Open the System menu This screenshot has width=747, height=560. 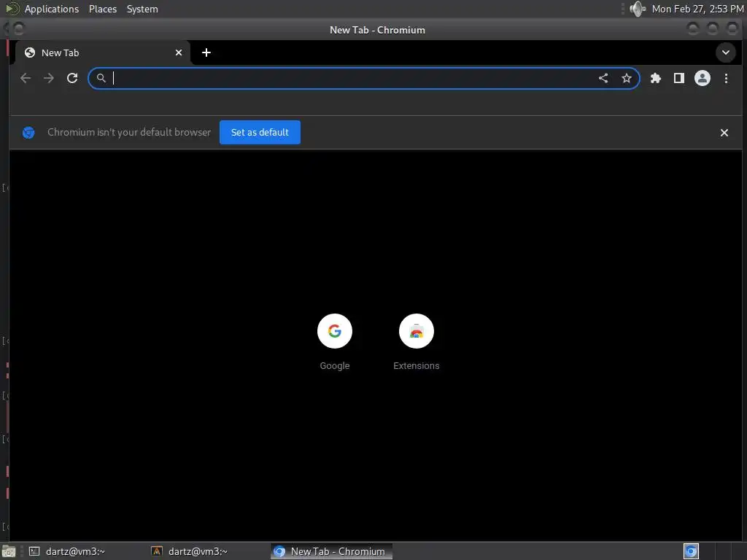point(142,9)
